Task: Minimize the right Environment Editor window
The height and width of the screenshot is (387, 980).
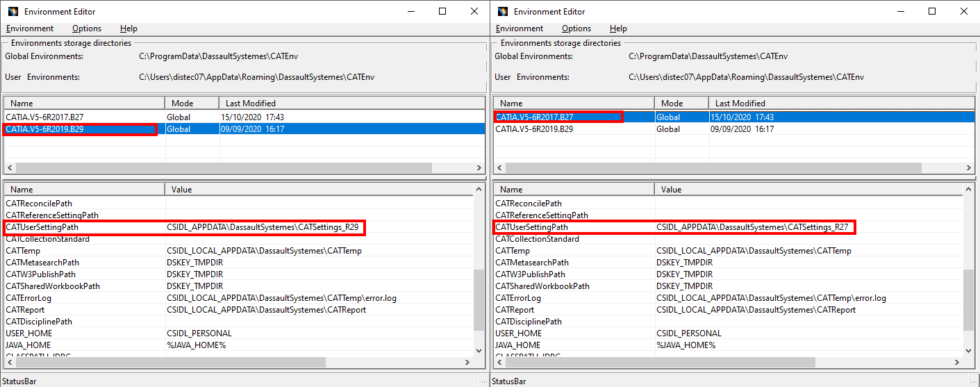Action: [900, 12]
